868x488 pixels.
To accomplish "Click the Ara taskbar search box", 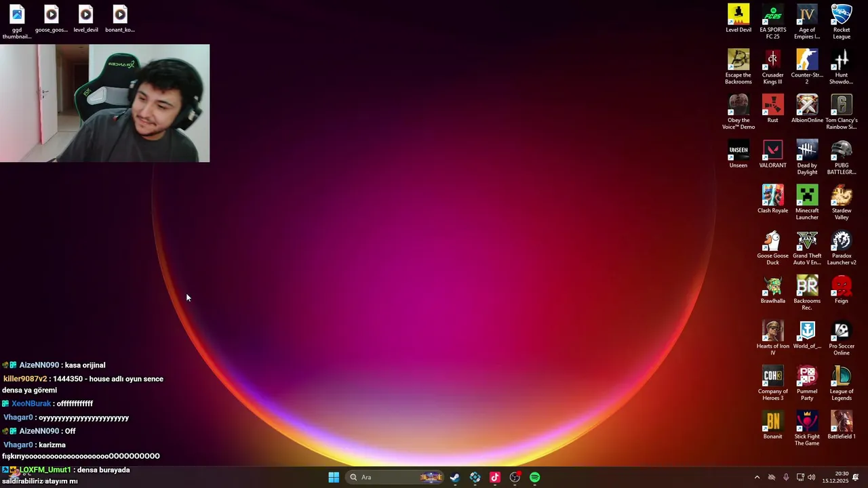I will pos(395,477).
